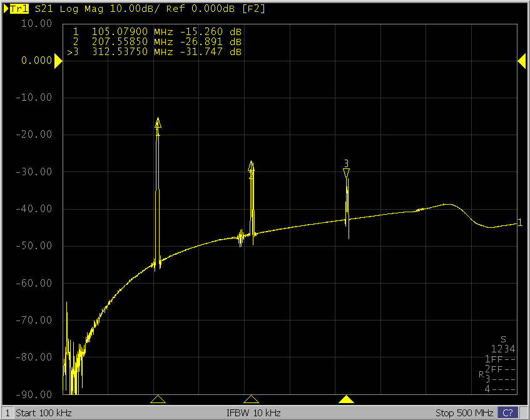This screenshot has width=530, height=420.
Task: Click the Stop 500 MHz frequency field
Action: [x=464, y=413]
